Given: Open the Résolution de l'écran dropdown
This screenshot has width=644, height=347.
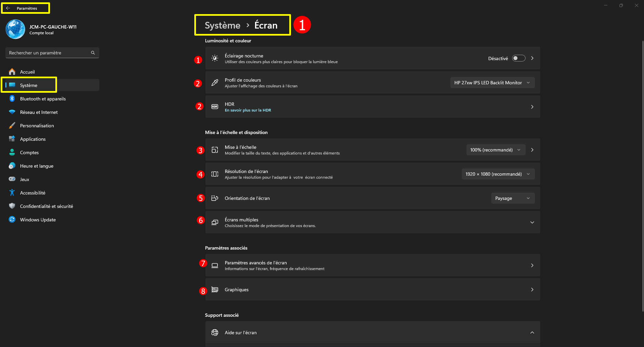Looking at the screenshot, I should [x=498, y=174].
